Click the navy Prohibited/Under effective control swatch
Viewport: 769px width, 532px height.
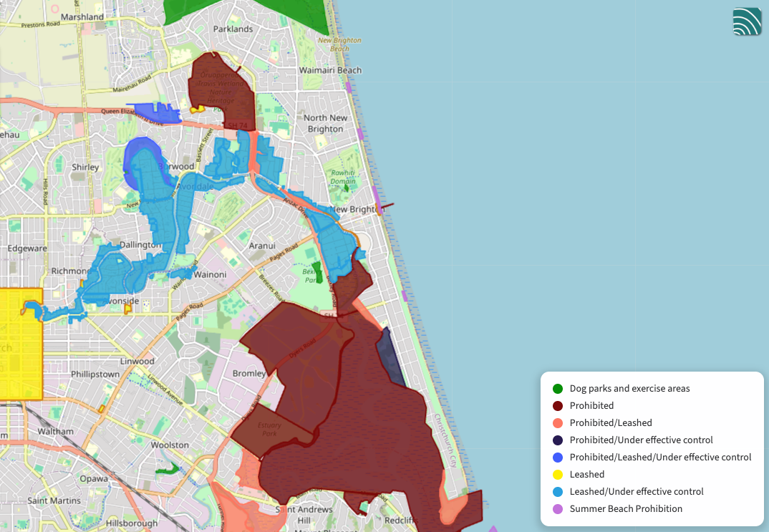(x=558, y=440)
